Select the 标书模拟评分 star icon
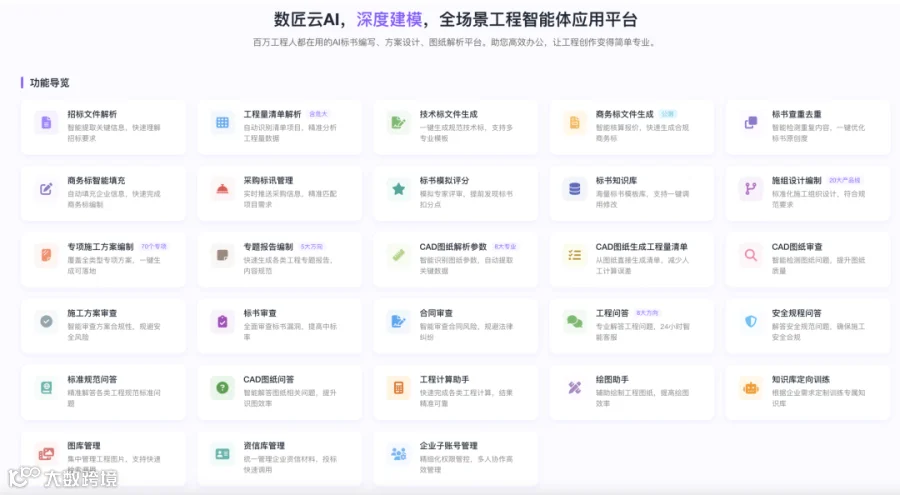The height and width of the screenshot is (495, 900). tap(398, 189)
